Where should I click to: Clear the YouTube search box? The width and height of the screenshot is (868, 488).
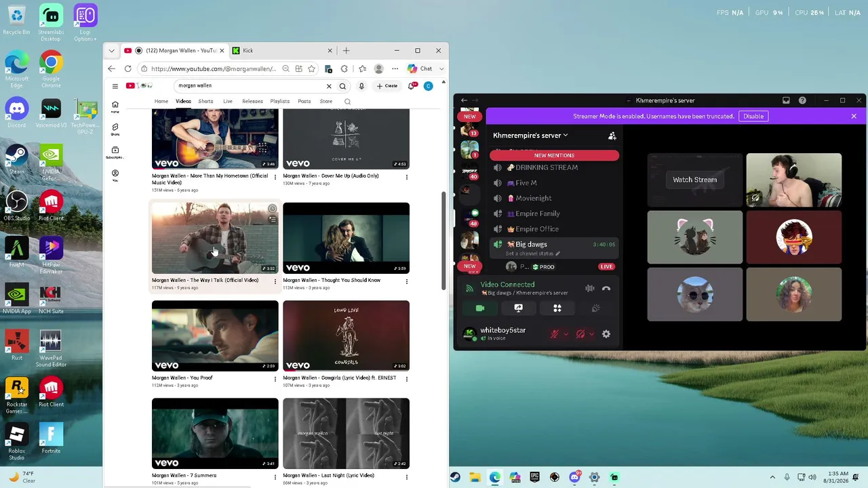(329, 86)
